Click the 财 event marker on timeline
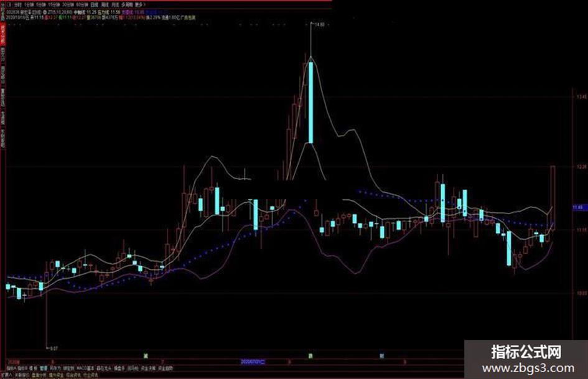The image size is (588, 379). [382, 355]
